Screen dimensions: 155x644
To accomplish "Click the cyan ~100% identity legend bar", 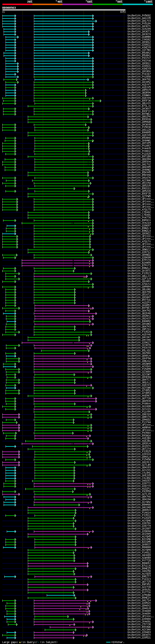I will (x=138, y=4).
